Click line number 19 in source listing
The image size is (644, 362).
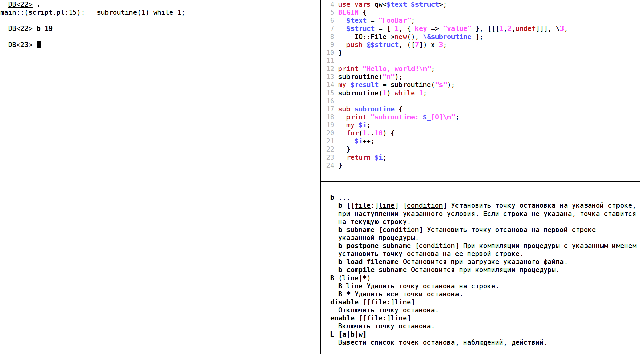click(x=330, y=125)
